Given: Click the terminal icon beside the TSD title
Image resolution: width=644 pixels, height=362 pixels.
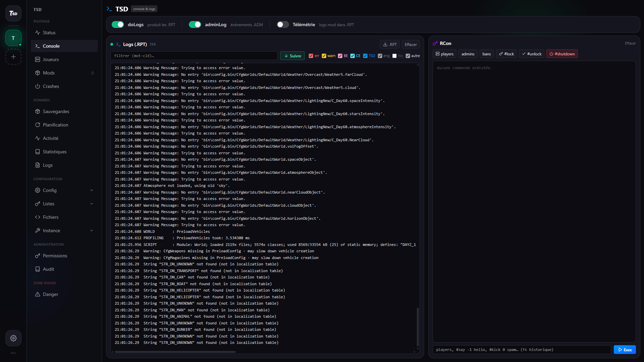Looking at the screenshot, I should [x=109, y=9].
